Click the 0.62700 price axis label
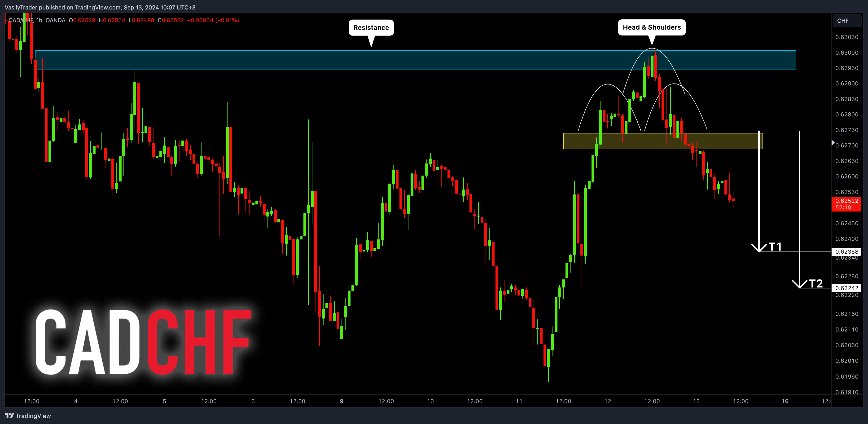Image resolution: width=868 pixels, height=424 pixels. tap(846, 145)
